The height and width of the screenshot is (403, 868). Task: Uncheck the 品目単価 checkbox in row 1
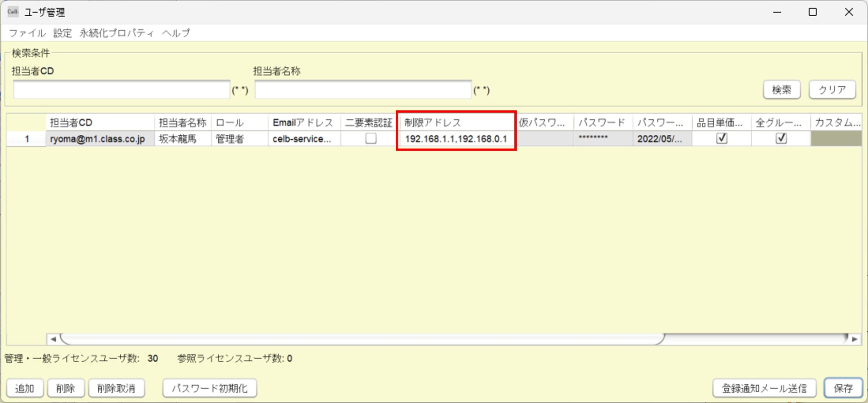click(x=722, y=138)
